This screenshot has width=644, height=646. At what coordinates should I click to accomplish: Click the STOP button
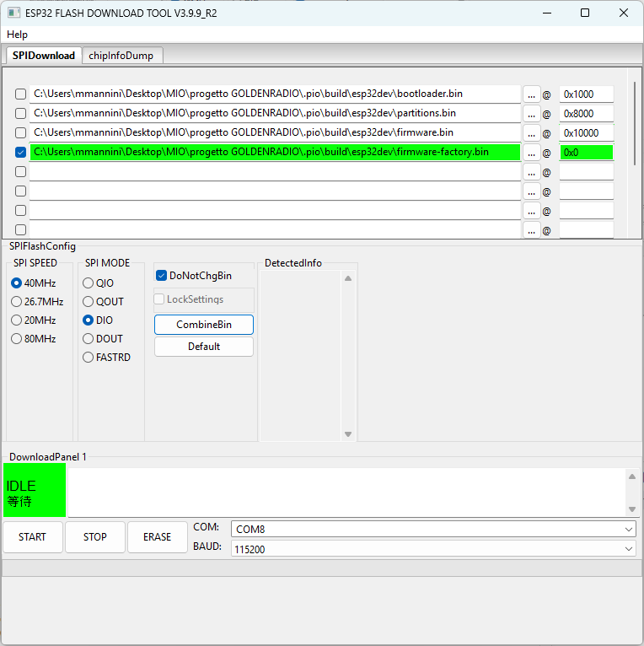tap(95, 537)
